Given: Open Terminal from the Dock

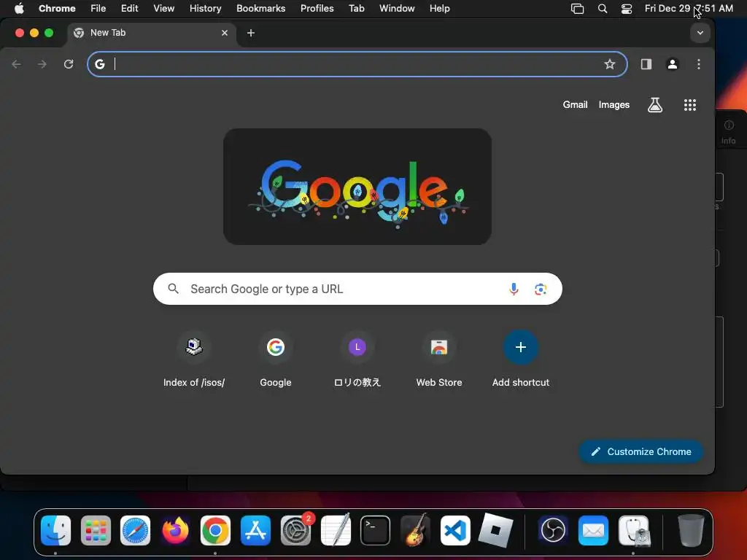Looking at the screenshot, I should click(x=376, y=530).
